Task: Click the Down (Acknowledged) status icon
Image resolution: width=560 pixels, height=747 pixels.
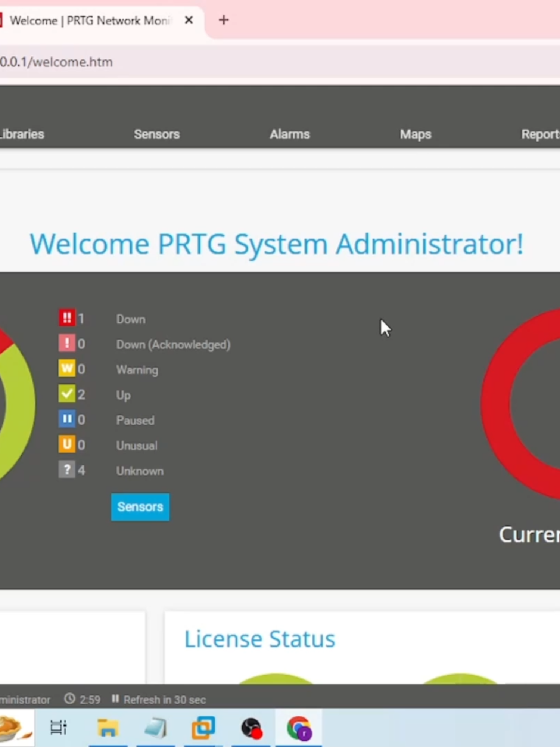Action: [x=67, y=343]
